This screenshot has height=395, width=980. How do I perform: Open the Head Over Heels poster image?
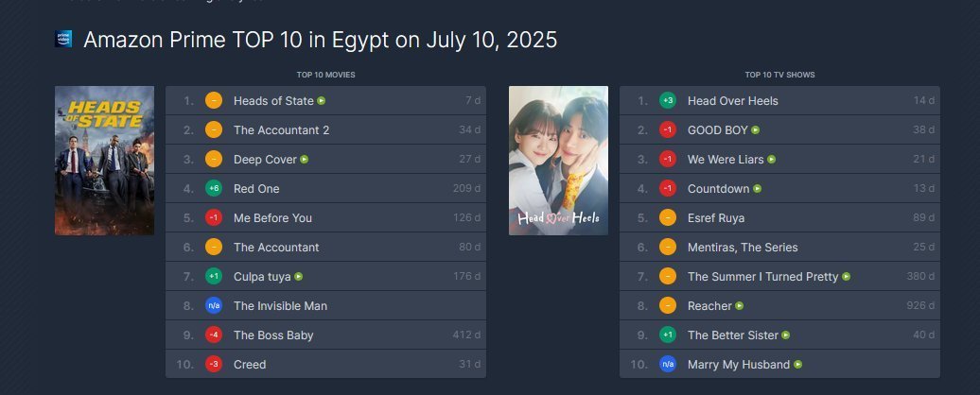[558, 161]
